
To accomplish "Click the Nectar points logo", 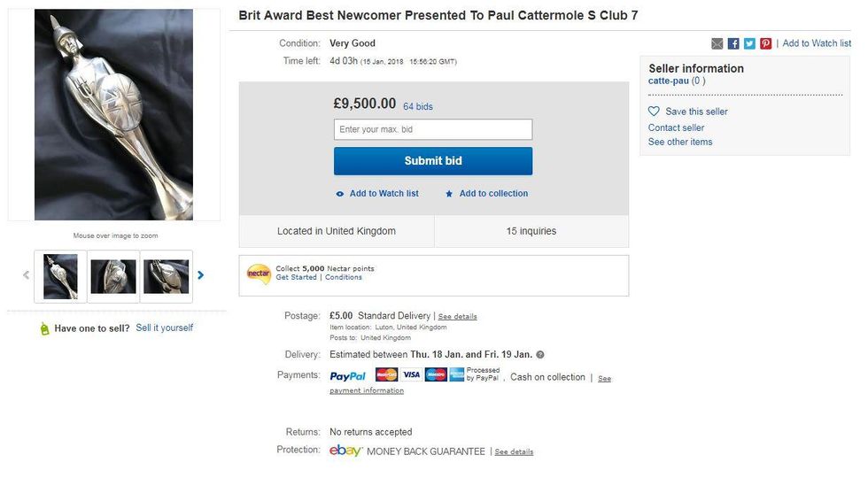I will pos(259,274).
